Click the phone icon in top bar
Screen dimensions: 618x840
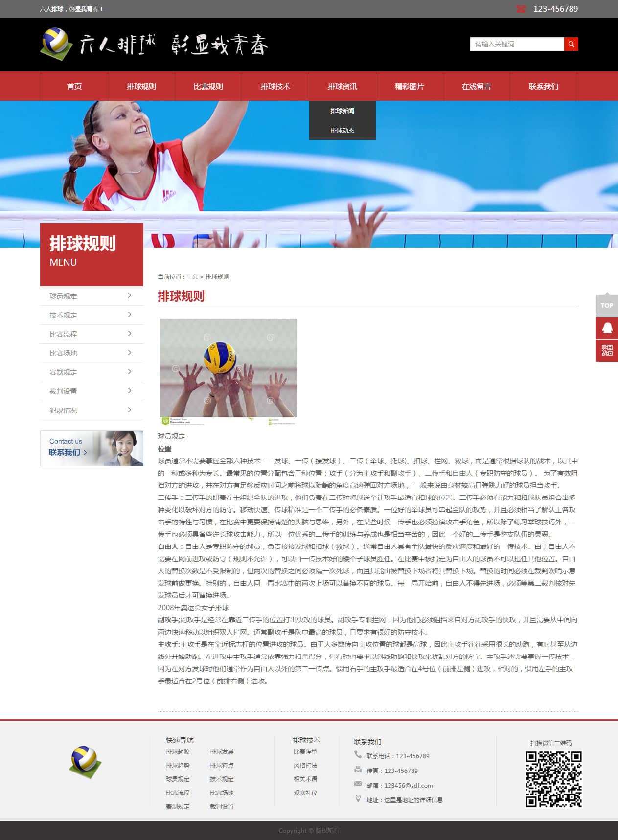click(521, 9)
